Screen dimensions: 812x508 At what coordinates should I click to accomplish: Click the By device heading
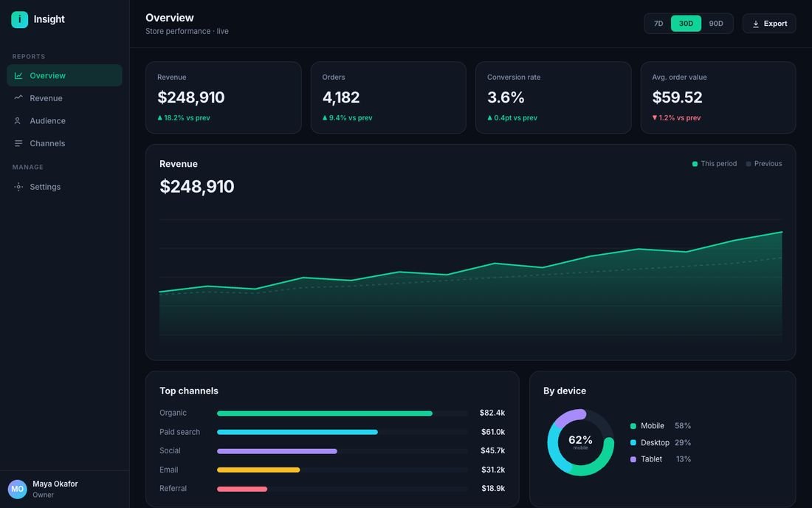point(565,391)
